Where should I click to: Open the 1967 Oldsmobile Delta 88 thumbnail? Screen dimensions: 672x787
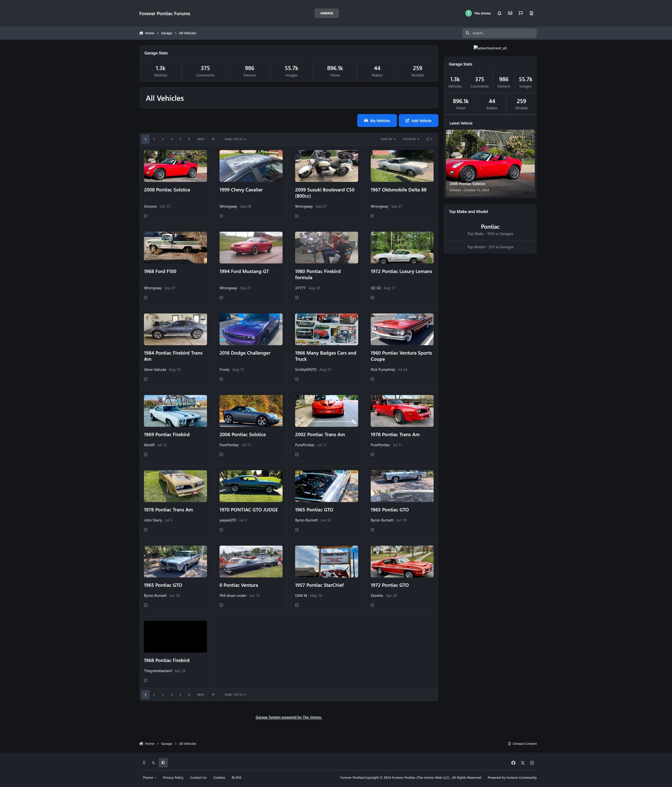(x=402, y=166)
